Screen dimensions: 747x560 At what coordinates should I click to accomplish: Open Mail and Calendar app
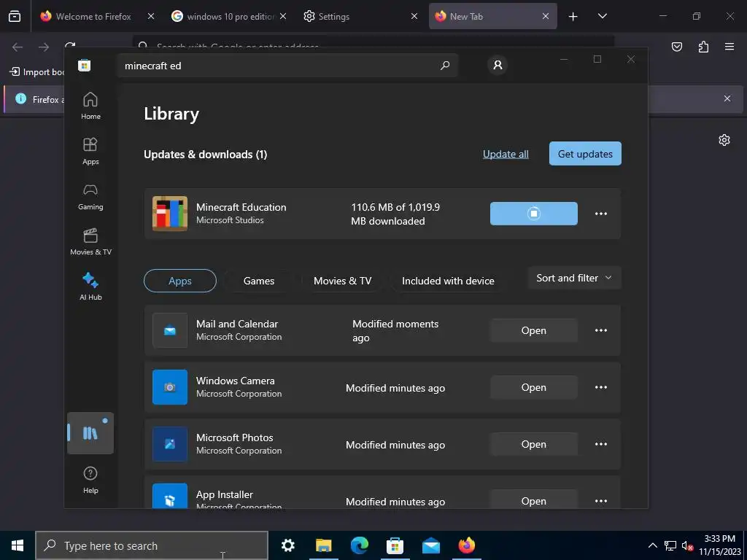533,330
